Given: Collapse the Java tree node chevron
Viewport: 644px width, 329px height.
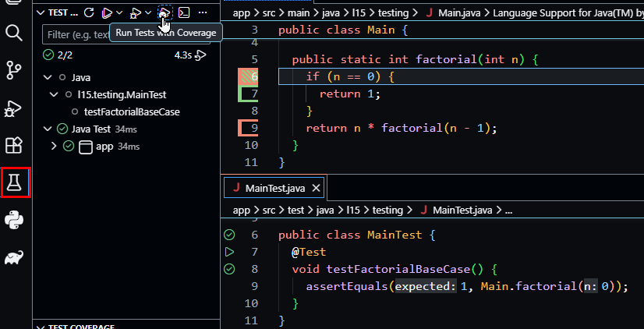Looking at the screenshot, I should point(48,77).
